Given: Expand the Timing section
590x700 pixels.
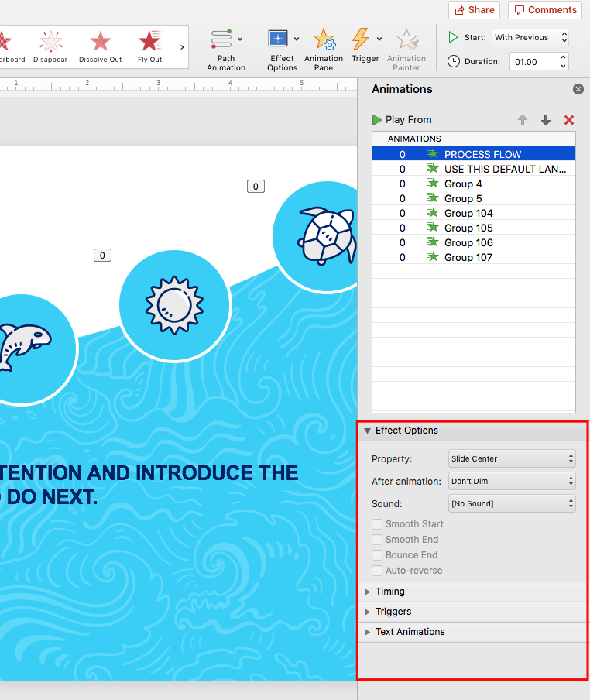Looking at the screenshot, I should point(390,592).
